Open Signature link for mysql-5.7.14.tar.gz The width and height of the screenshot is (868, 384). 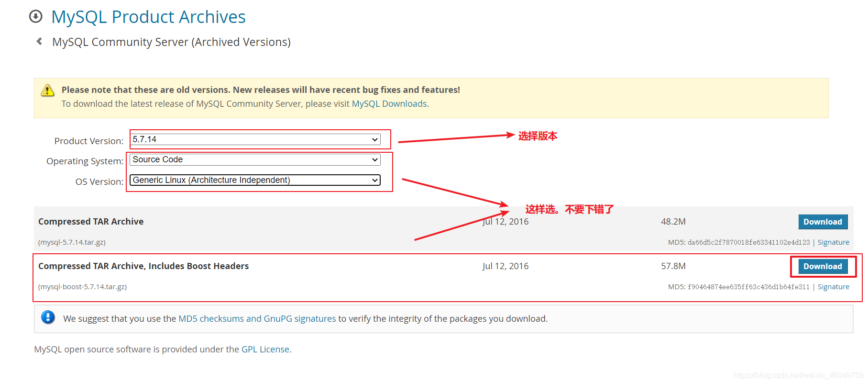click(833, 242)
